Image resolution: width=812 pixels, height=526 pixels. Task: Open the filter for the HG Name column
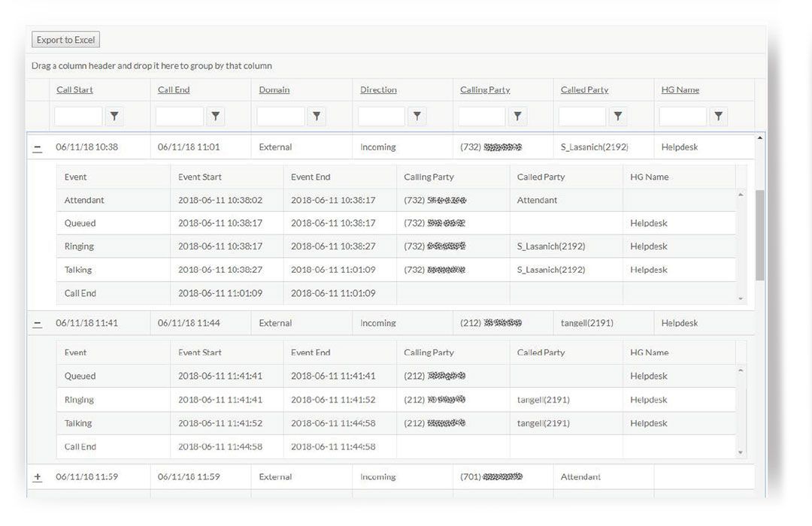(x=718, y=116)
